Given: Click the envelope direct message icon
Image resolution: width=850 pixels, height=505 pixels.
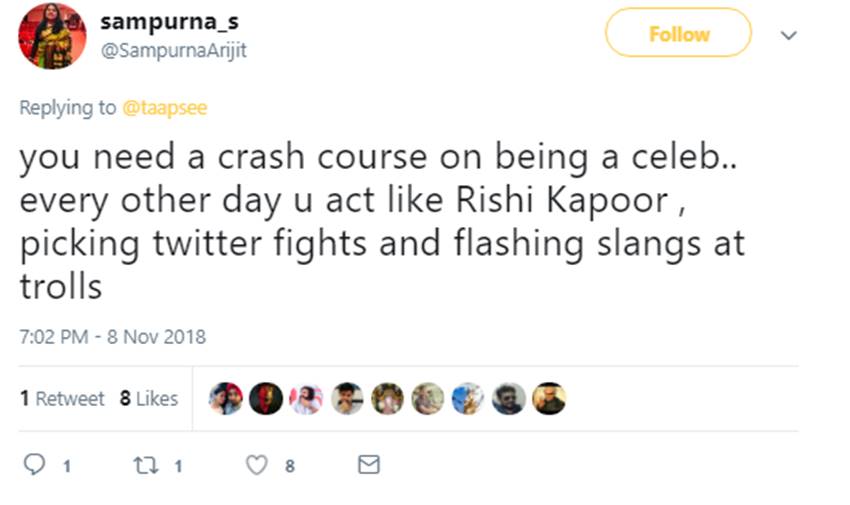Looking at the screenshot, I should [369, 465].
